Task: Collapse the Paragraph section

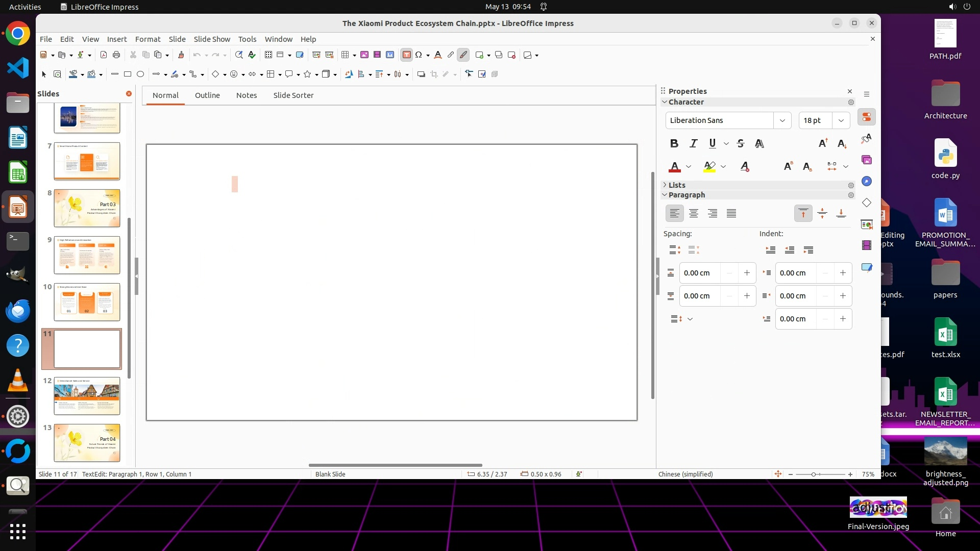Action: click(x=665, y=195)
